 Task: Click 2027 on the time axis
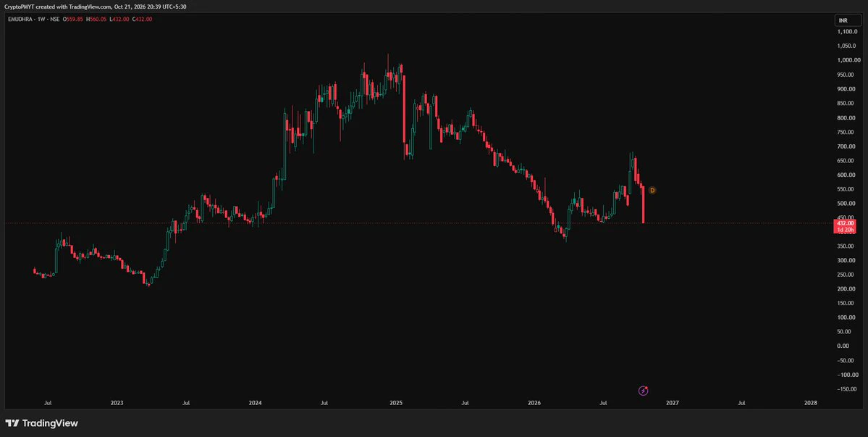pos(673,403)
